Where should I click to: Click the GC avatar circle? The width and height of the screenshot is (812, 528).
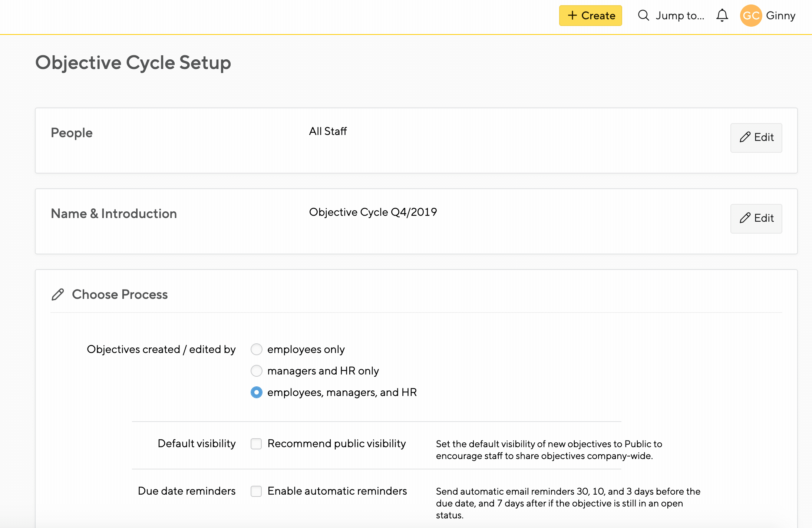(751, 16)
